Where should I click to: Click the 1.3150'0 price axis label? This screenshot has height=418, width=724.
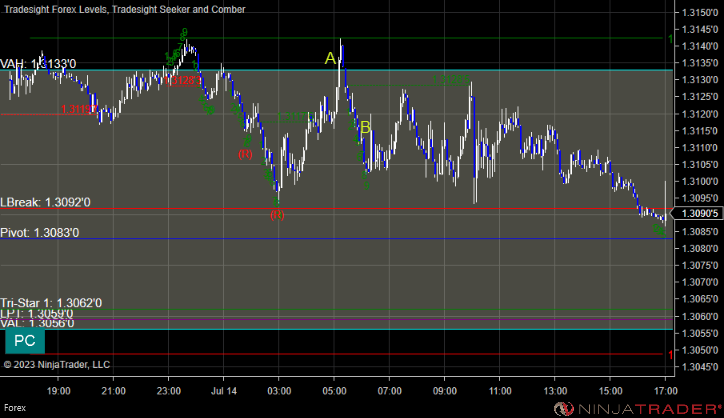[700, 12]
